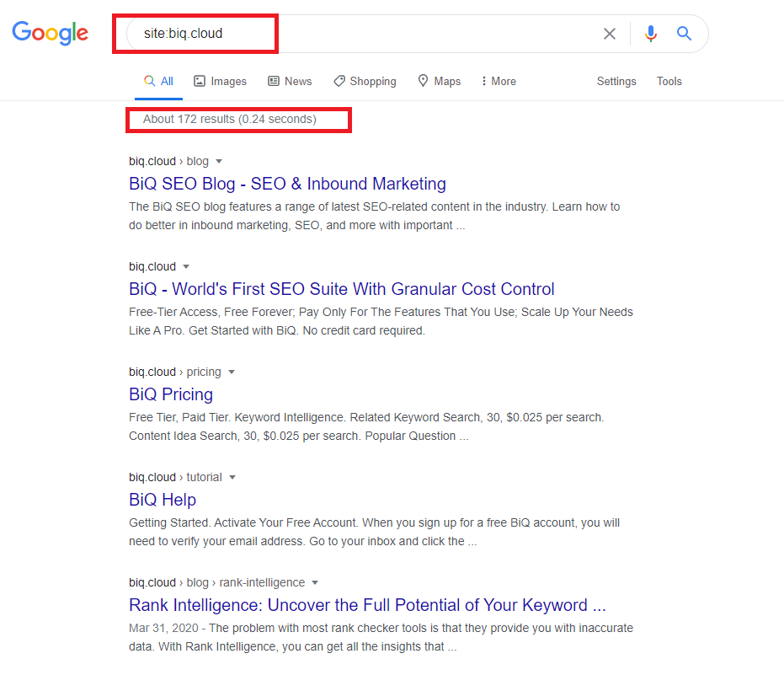Open search Settings
This screenshot has height=675, width=784.
616,81
